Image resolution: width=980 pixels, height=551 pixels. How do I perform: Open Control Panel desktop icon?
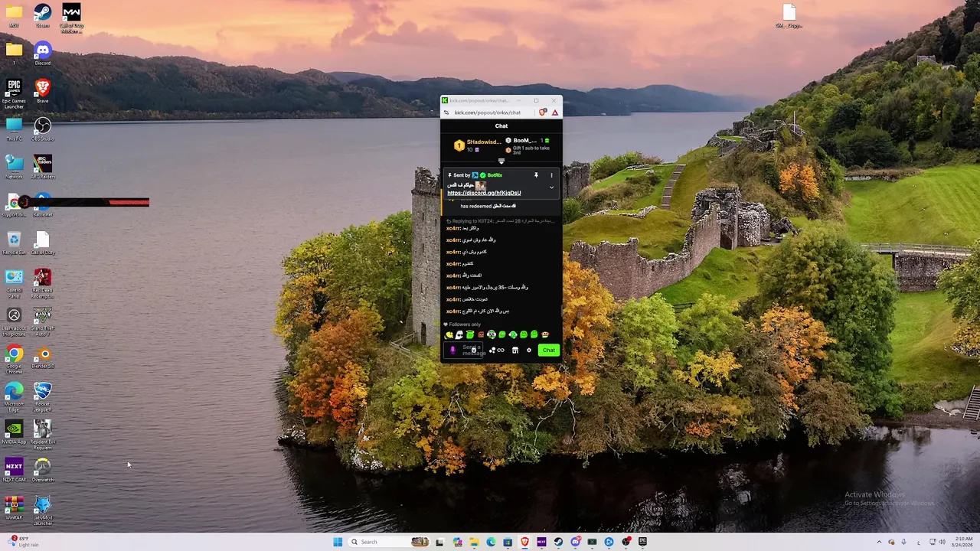(14, 283)
